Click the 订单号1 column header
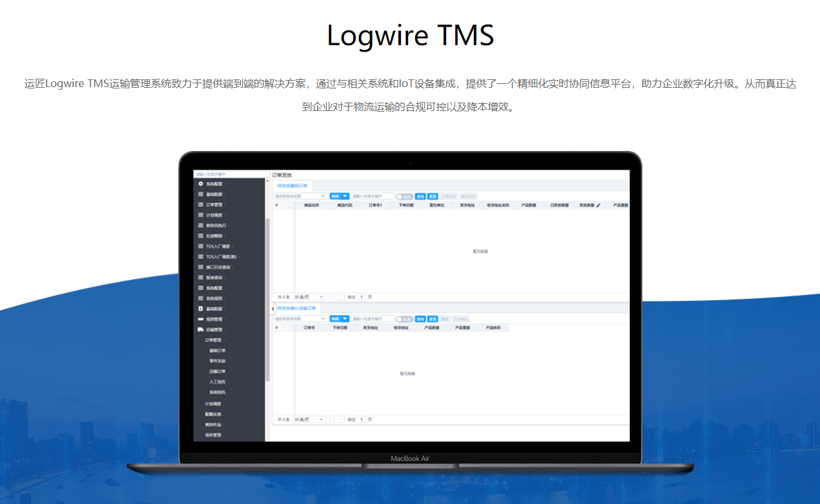 click(x=375, y=205)
